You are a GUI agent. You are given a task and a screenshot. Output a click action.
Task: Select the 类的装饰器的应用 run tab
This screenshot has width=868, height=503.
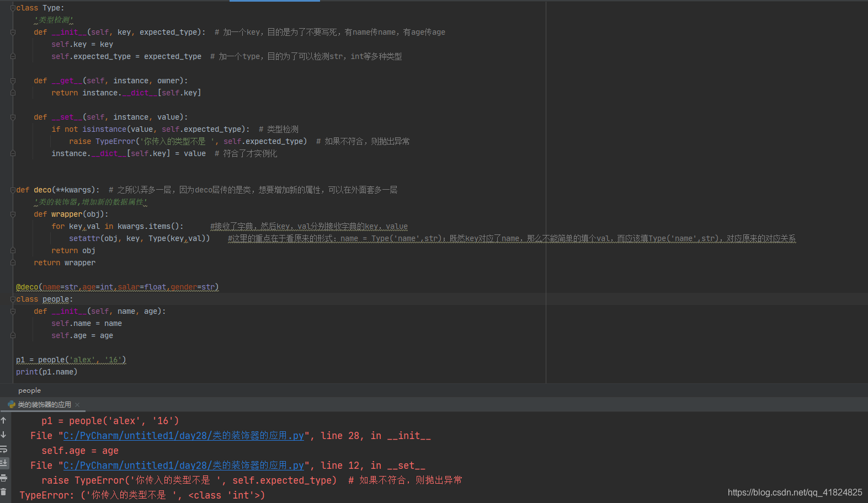pyautogui.click(x=44, y=405)
